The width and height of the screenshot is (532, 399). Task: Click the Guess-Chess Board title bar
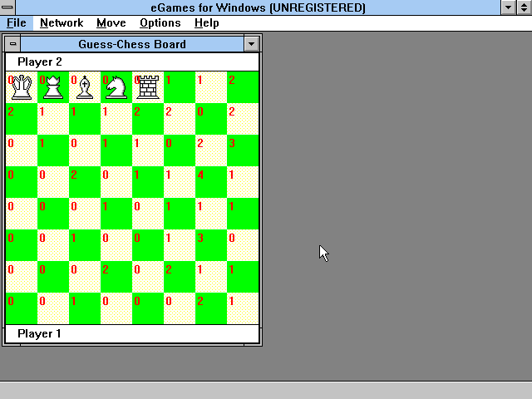[132, 44]
